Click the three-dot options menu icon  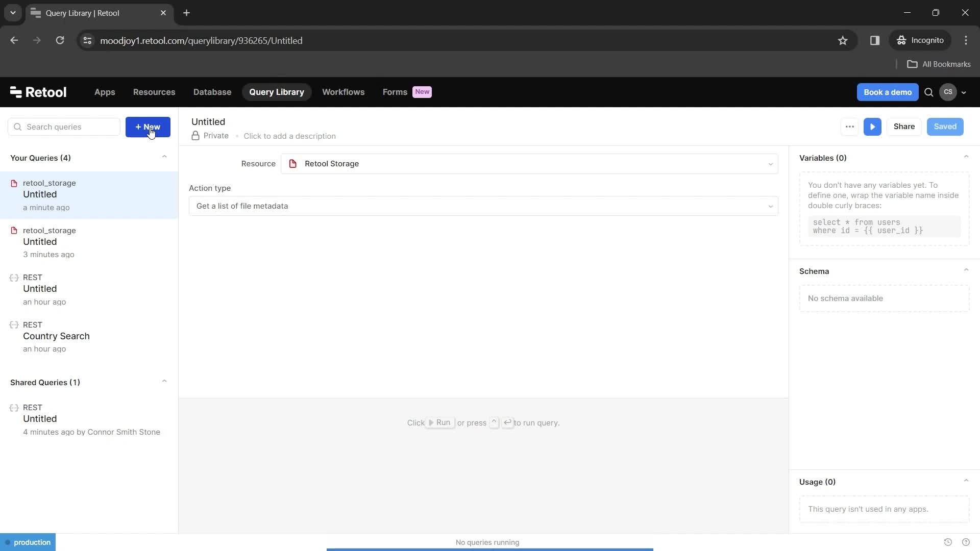(x=849, y=127)
